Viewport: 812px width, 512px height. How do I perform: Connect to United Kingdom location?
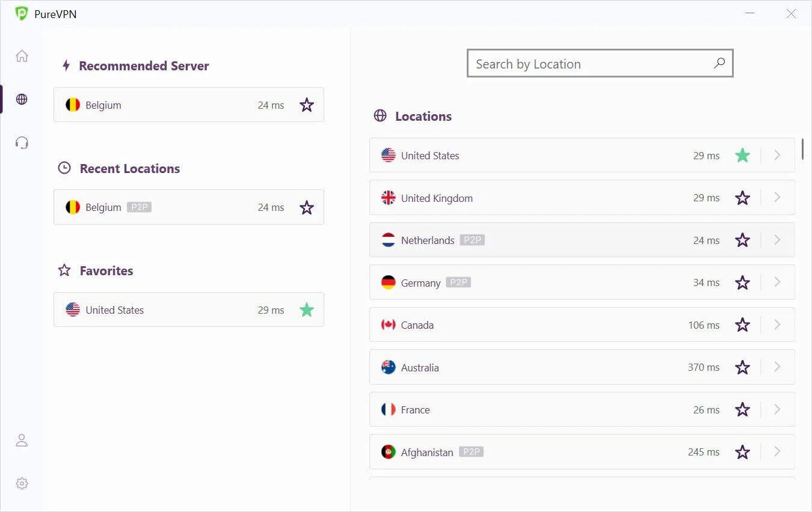coord(582,198)
